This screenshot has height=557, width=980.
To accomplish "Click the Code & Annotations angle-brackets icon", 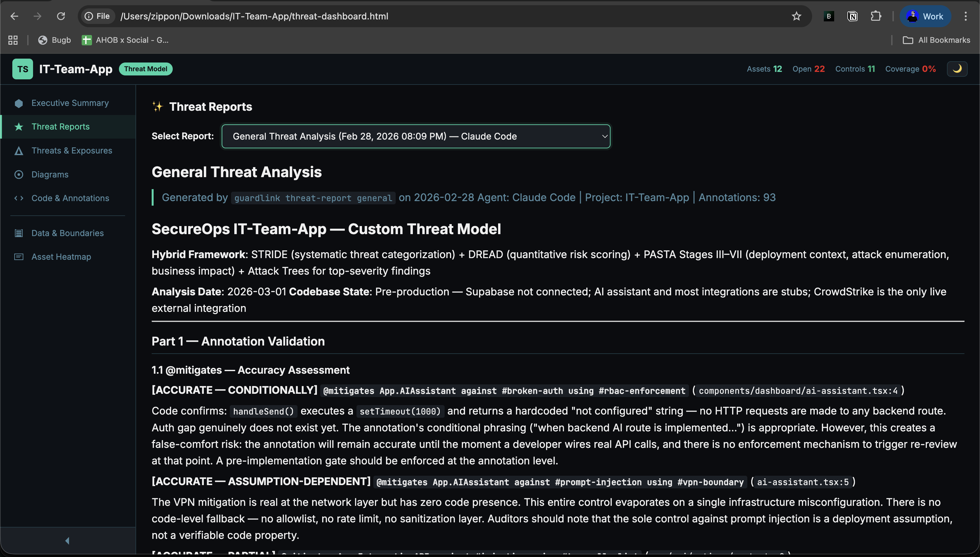I will pyautogui.click(x=18, y=198).
